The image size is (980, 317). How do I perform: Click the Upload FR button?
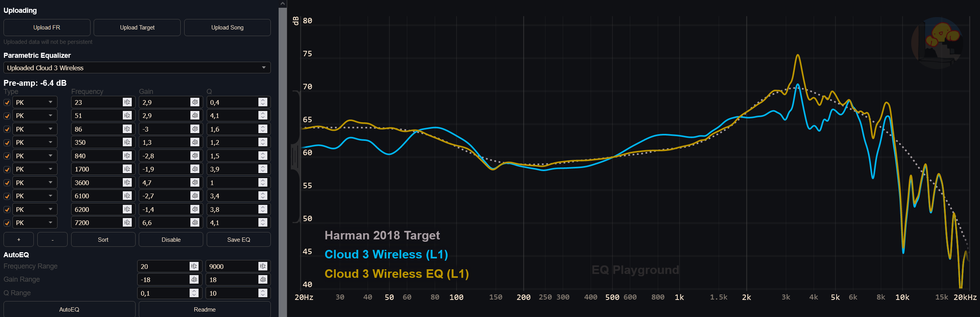point(47,28)
